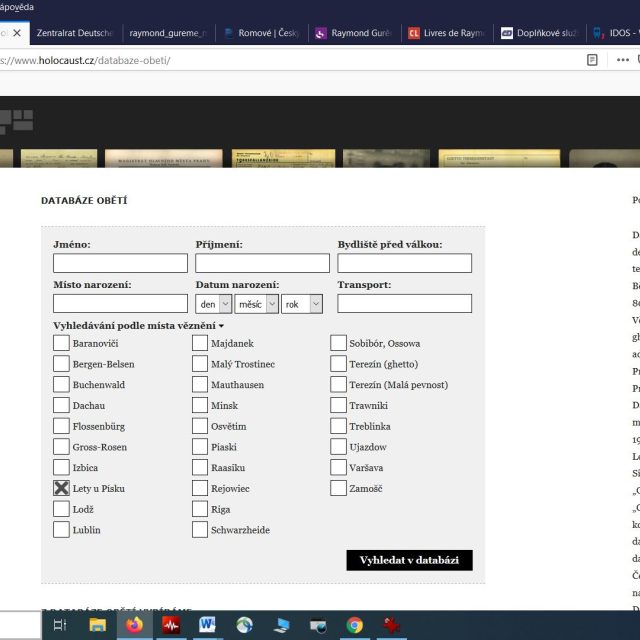The height and width of the screenshot is (640, 640).
Task: Open the 'den' day dropdown
Action: (x=213, y=304)
